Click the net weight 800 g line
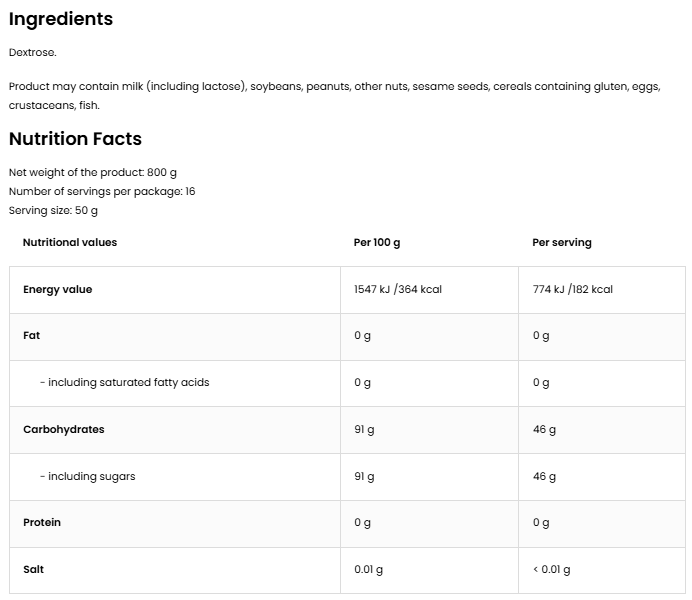This screenshot has height=600, width=692. click(93, 172)
